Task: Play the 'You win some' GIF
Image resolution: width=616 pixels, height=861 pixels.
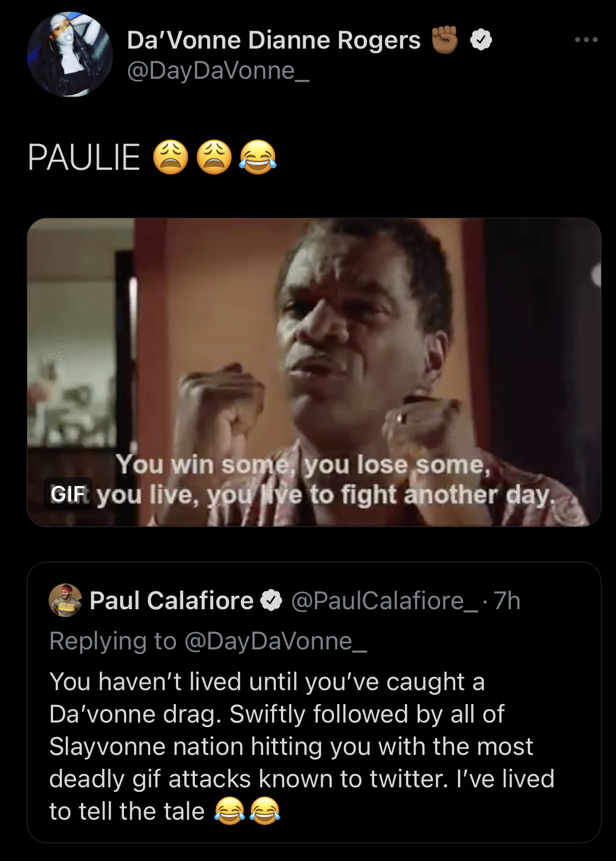Action: pyautogui.click(x=314, y=372)
